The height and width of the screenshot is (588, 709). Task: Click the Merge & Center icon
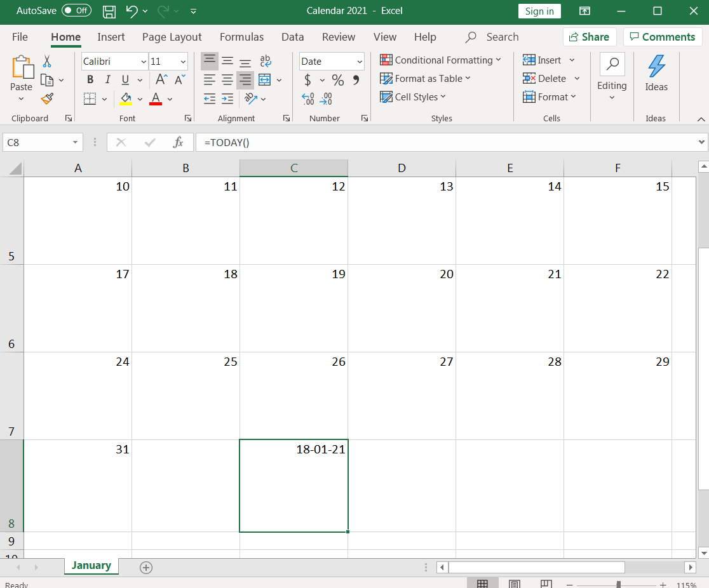[x=264, y=80]
